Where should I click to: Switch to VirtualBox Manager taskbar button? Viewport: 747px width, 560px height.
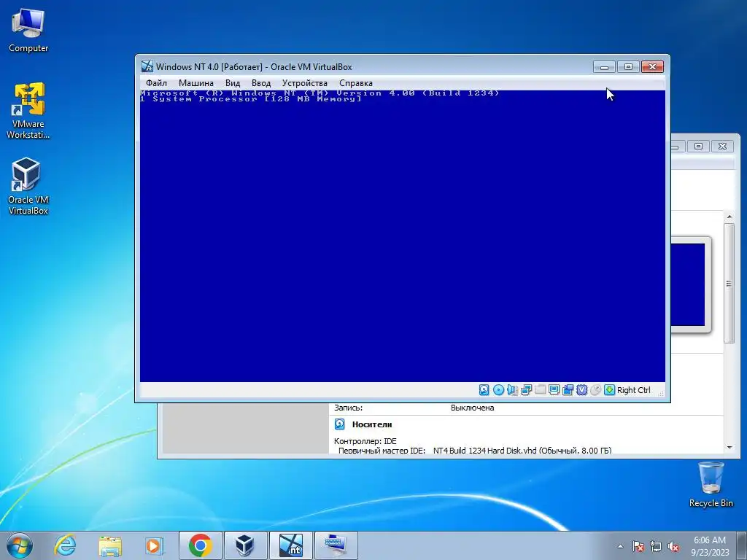click(245, 545)
